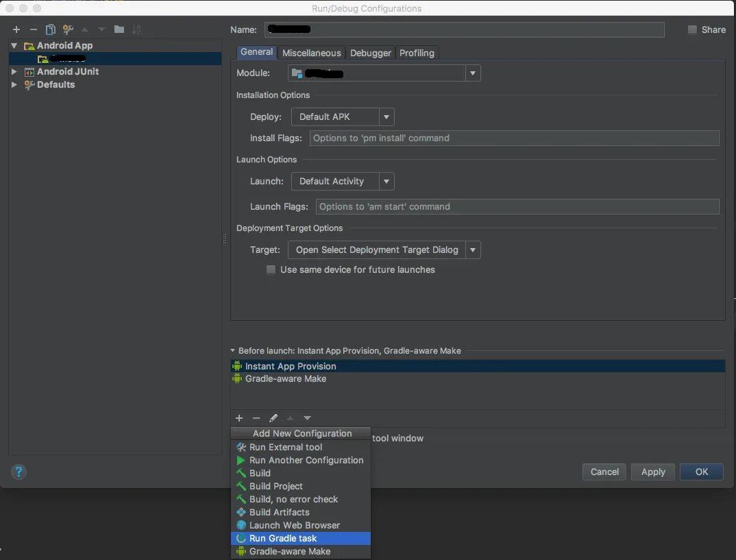Viewport: 736px width, 560px height.
Task: Create new folder for configurations
Action: (x=119, y=29)
